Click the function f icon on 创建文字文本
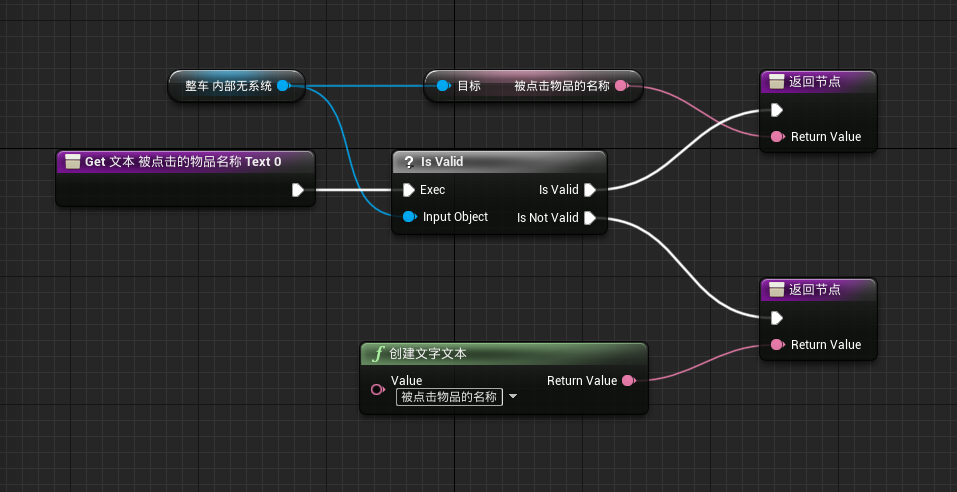The image size is (957, 492). coord(378,353)
